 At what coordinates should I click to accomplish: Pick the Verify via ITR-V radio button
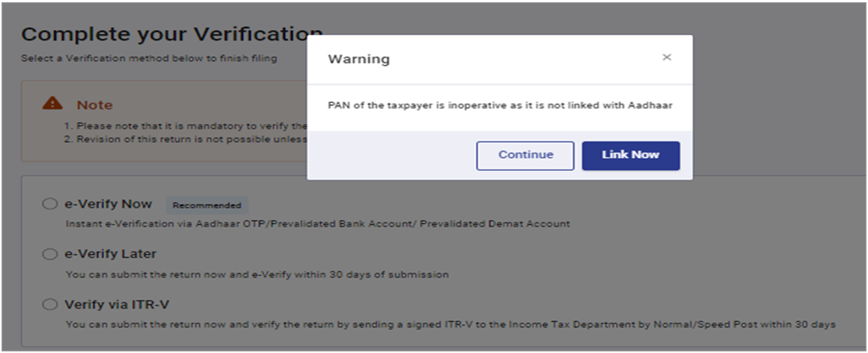point(50,305)
